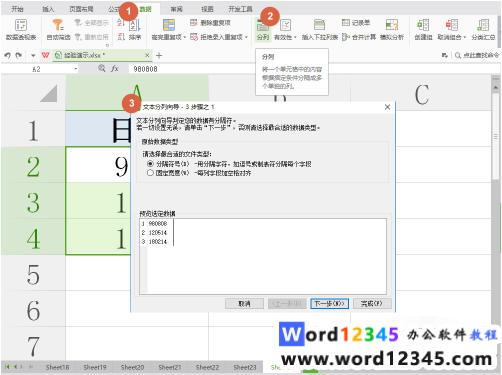This screenshot has height=375, width=502.
Task: Click previous sheet navigation arrow
Action: pyautogui.click(x=15, y=367)
